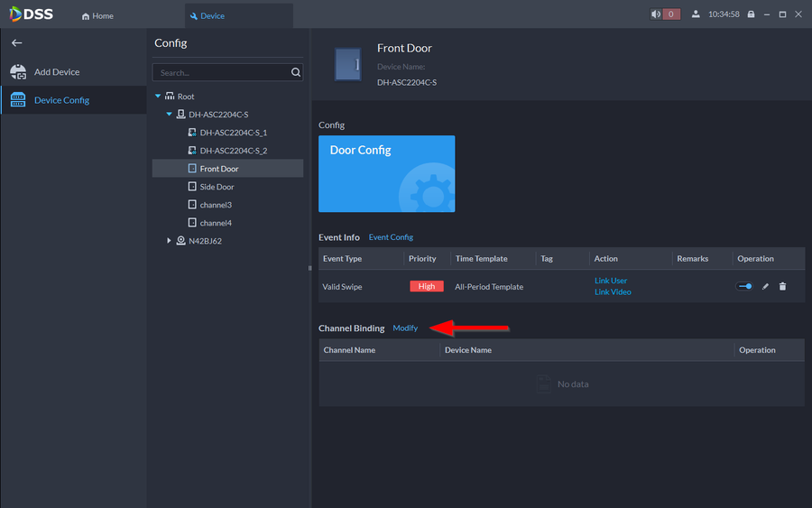The width and height of the screenshot is (812, 508).
Task: Click the Priority column header
Action: pyautogui.click(x=422, y=258)
